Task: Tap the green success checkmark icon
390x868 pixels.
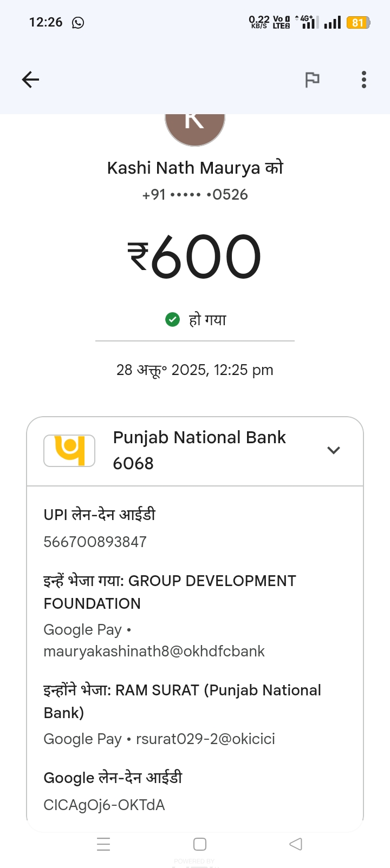Action: tap(172, 320)
